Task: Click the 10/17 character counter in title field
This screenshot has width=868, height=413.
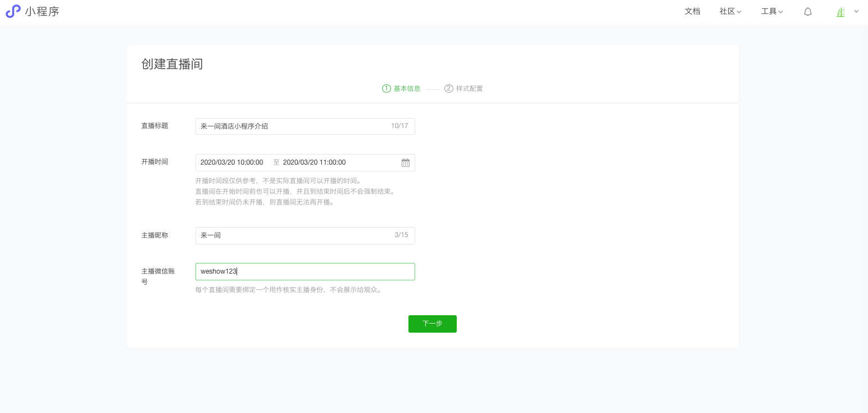Action: [x=399, y=126]
